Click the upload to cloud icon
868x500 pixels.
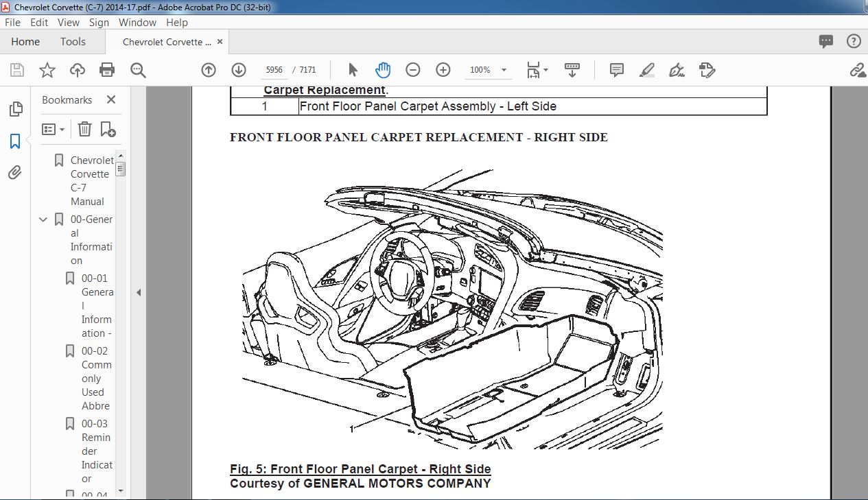[78, 70]
